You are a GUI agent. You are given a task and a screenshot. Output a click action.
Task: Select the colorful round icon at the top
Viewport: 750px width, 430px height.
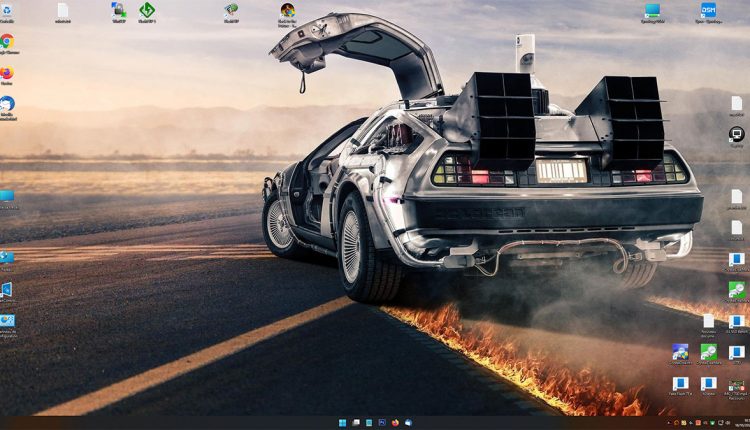[287, 10]
